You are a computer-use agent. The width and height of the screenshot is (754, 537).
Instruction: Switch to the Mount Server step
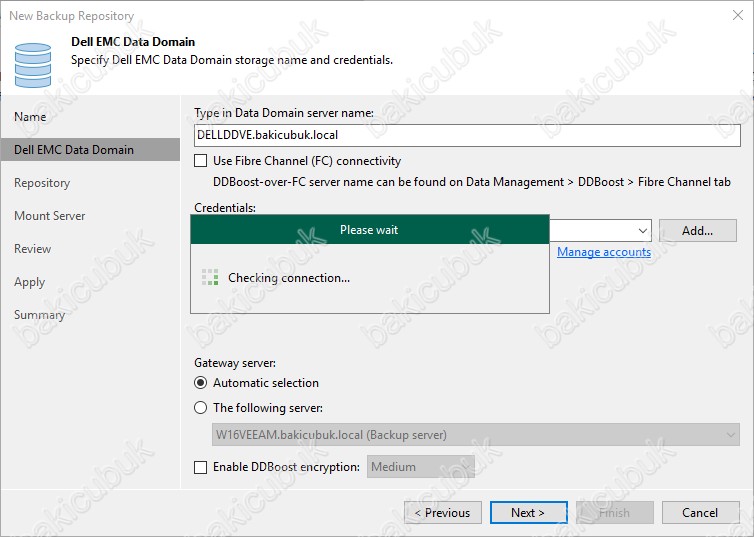[x=50, y=216]
